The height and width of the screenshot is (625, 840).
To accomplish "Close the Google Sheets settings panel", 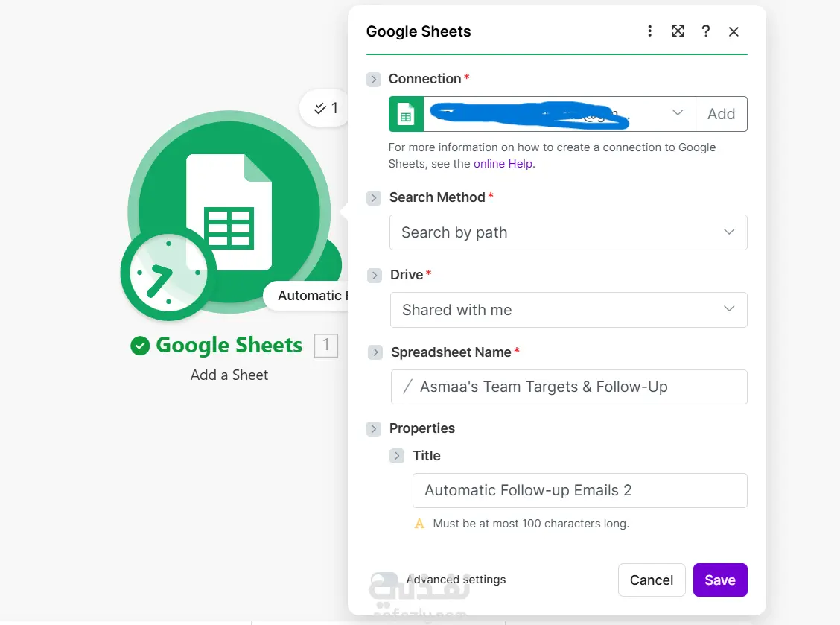I will tap(734, 31).
